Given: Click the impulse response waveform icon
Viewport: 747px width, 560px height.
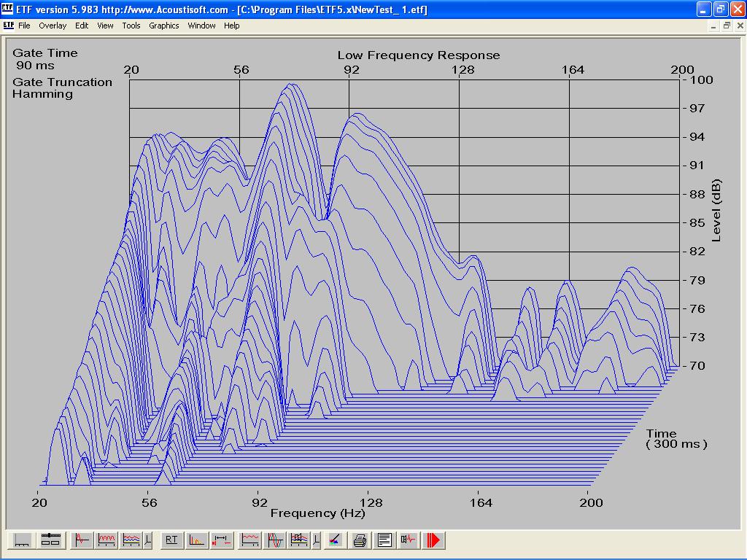Looking at the screenshot, I should (82, 540).
